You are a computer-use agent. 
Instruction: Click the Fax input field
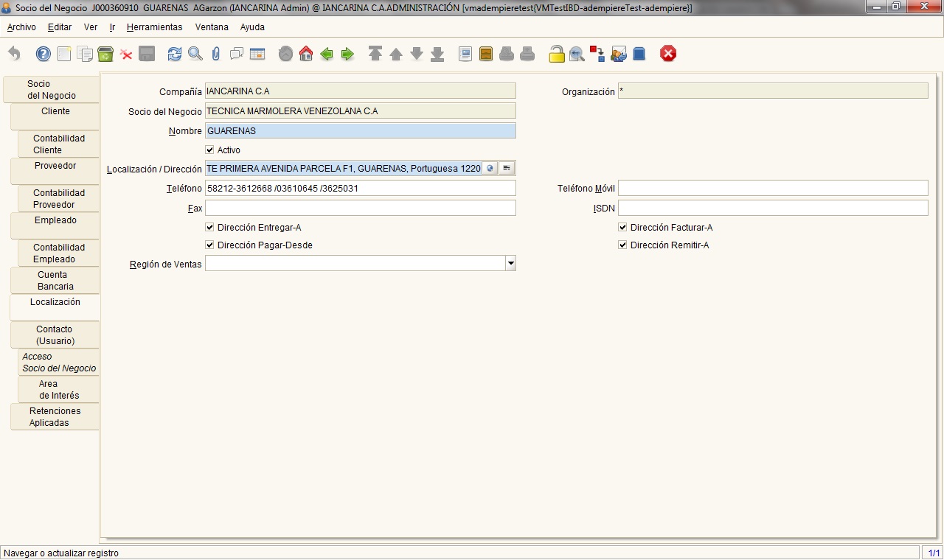(361, 208)
